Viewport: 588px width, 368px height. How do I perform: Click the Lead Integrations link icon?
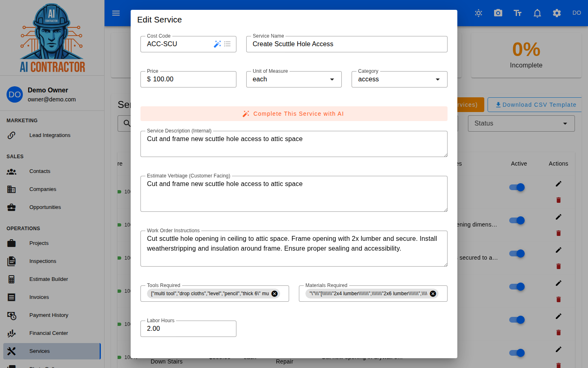click(11, 135)
